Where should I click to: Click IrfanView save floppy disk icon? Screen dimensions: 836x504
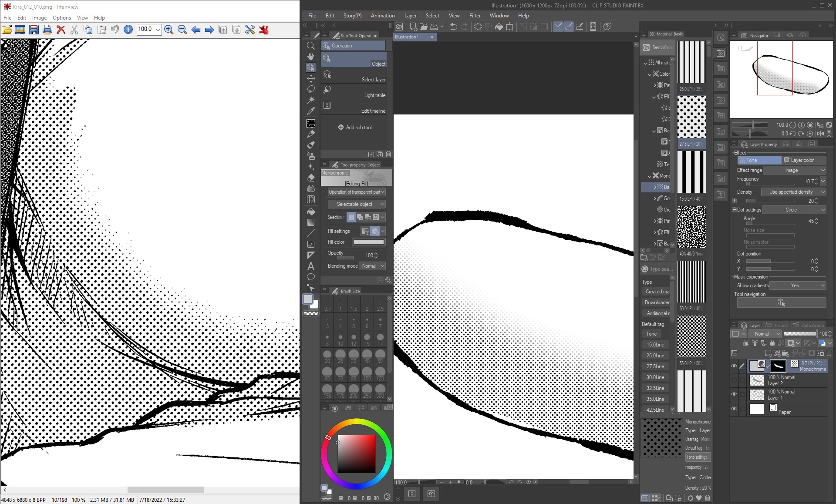(34, 30)
